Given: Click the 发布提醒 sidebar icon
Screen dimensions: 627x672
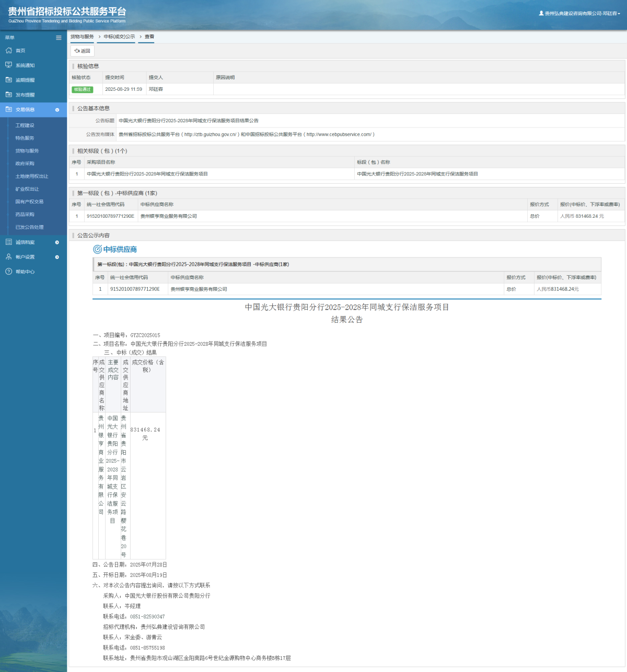Looking at the screenshot, I should (x=8, y=95).
